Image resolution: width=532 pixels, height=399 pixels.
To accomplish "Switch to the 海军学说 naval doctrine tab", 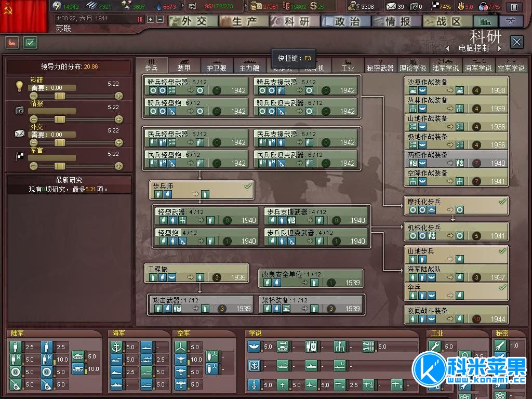I will (x=478, y=66).
